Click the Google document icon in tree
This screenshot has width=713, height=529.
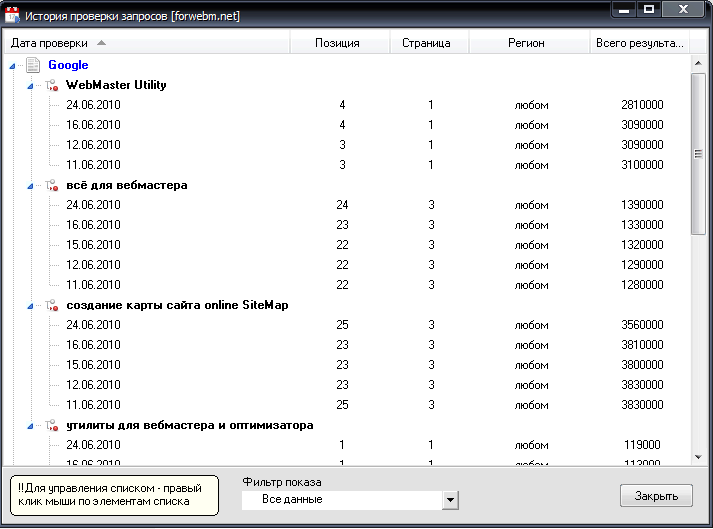coord(33,65)
